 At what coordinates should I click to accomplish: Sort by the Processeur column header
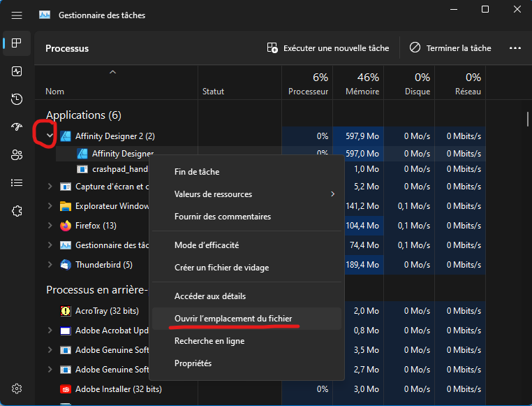[307, 83]
